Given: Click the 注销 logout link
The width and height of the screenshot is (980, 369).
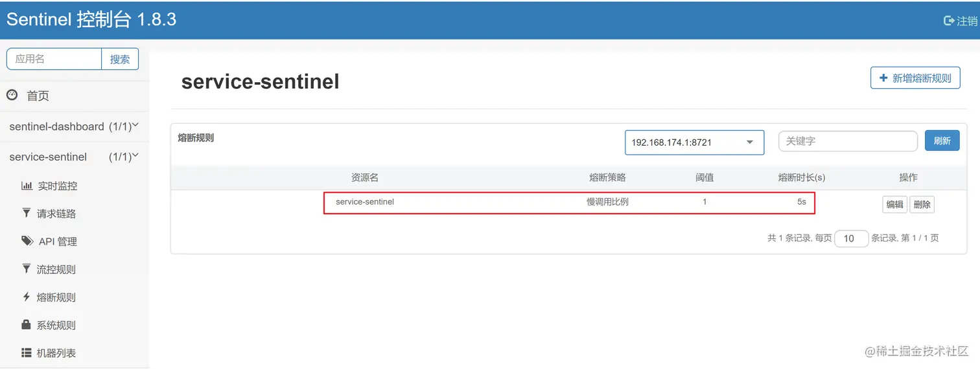Looking at the screenshot, I should click(x=967, y=21).
